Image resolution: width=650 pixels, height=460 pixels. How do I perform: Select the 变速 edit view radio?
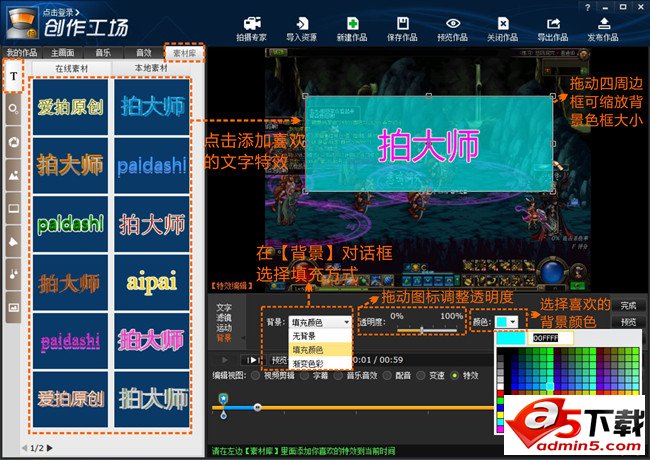click(x=421, y=375)
